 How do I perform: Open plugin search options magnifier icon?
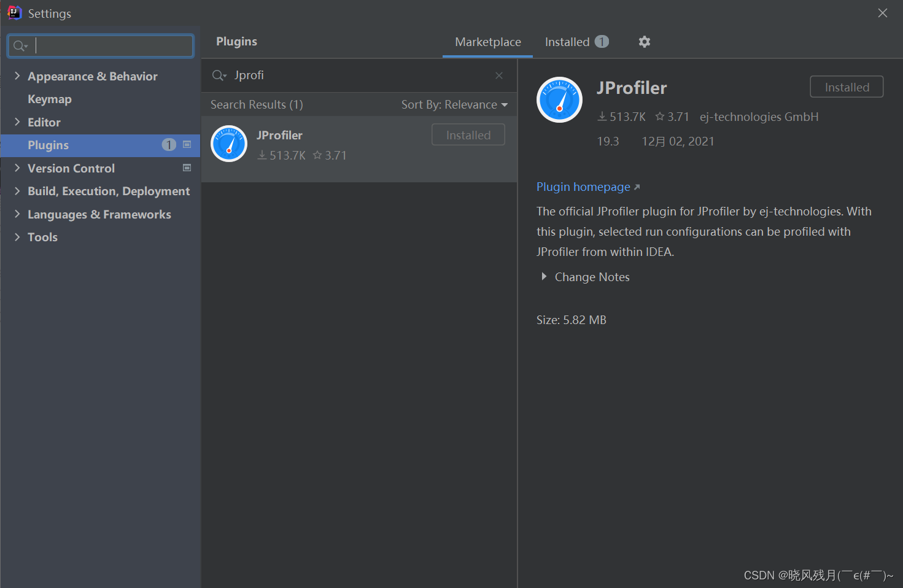pyautogui.click(x=219, y=75)
